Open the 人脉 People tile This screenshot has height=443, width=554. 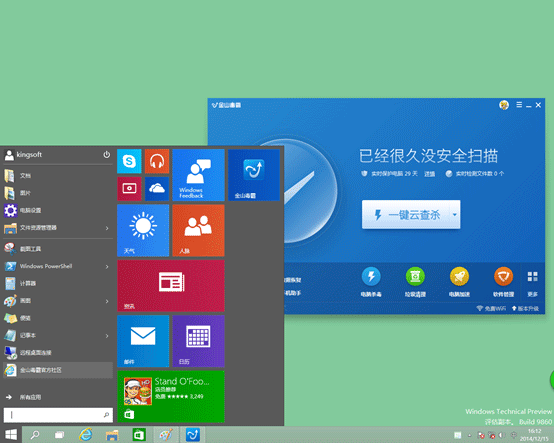point(199,230)
